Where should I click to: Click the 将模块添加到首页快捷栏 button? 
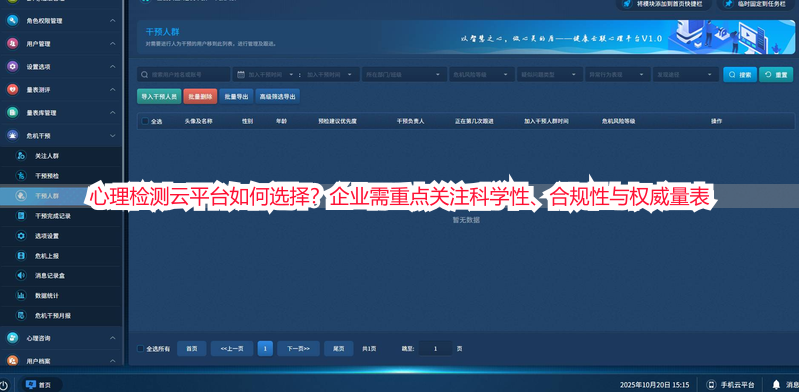pyautogui.click(x=664, y=4)
